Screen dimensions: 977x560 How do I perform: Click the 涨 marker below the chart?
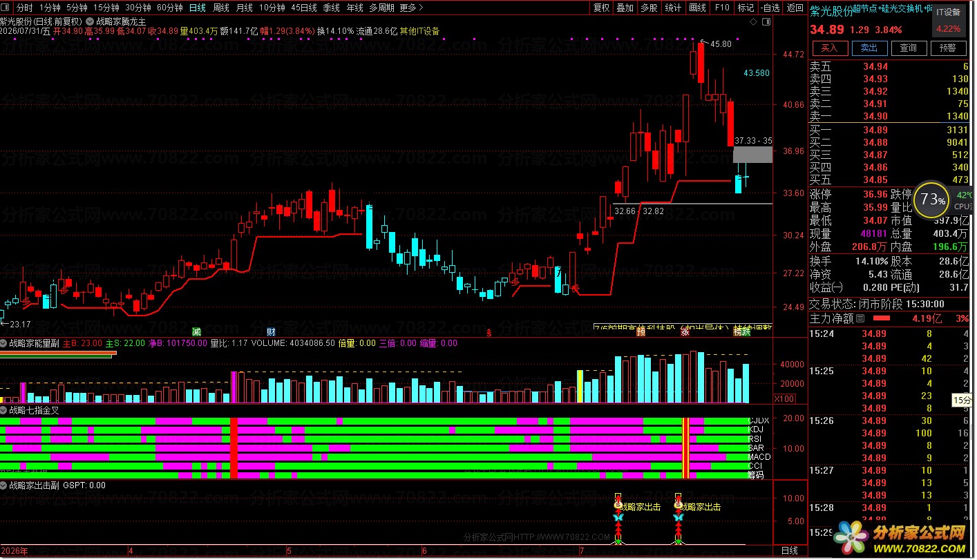685,331
